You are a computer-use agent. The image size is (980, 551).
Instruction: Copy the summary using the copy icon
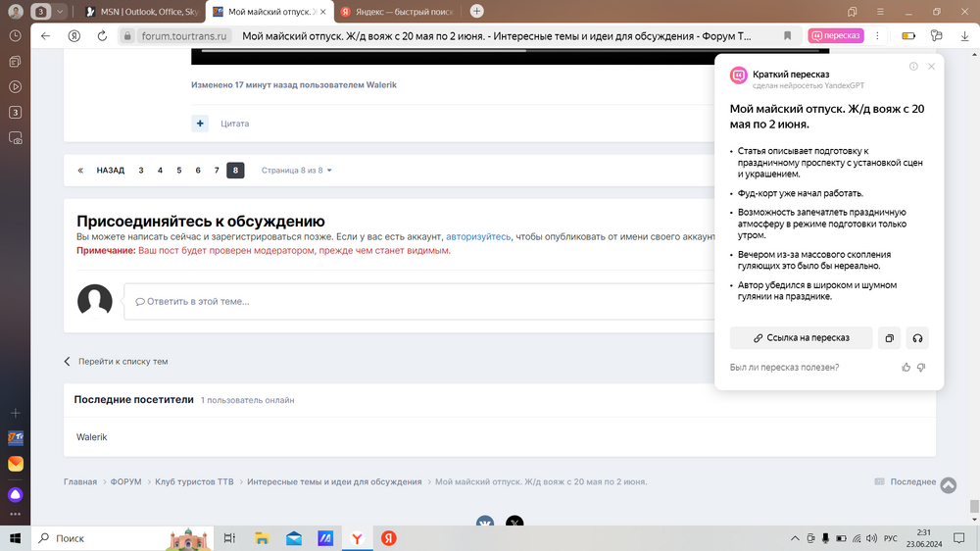tap(889, 338)
